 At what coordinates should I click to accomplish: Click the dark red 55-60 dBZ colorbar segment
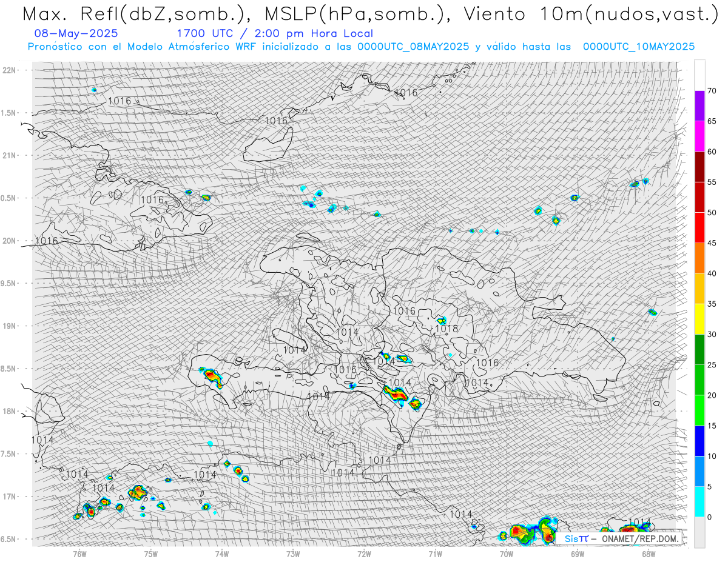[699, 167]
